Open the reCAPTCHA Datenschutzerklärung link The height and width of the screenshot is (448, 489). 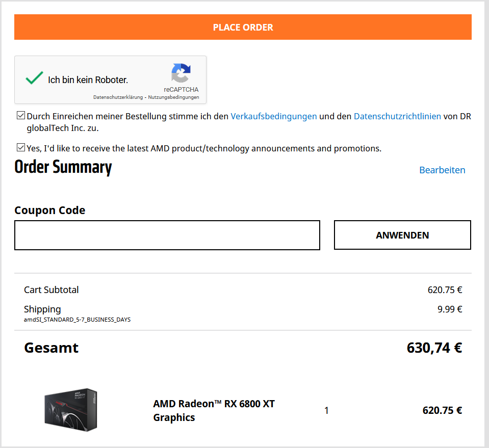pos(118,97)
